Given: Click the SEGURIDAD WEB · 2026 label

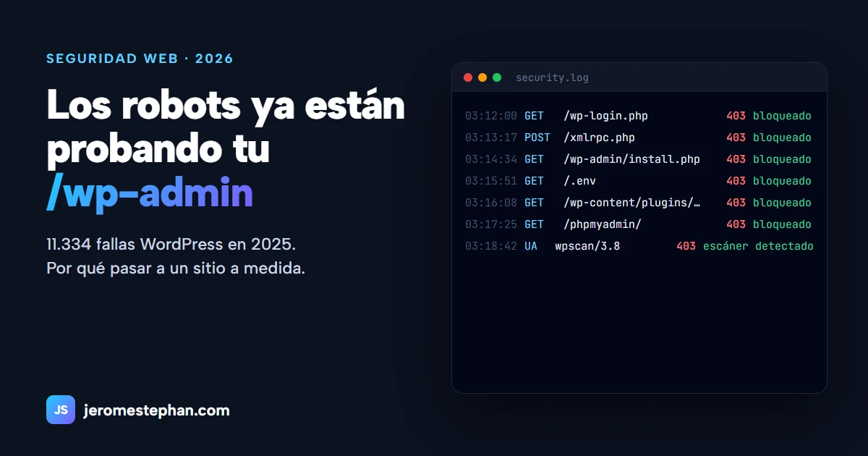Looking at the screenshot, I should 140,59.
